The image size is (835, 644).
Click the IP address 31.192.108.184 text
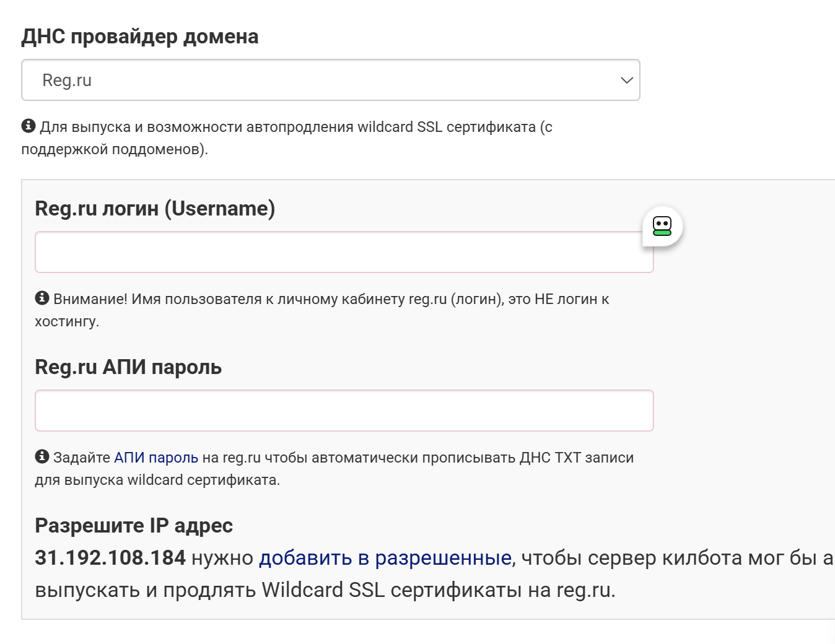click(x=110, y=558)
